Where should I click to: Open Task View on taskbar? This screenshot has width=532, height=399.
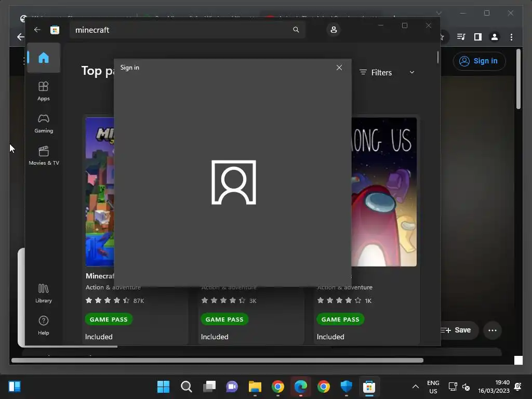209,387
